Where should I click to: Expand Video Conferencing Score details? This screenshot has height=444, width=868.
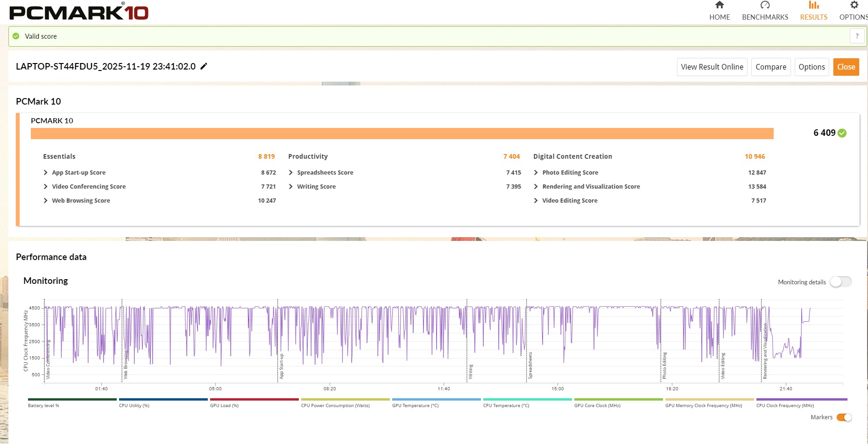coord(46,187)
